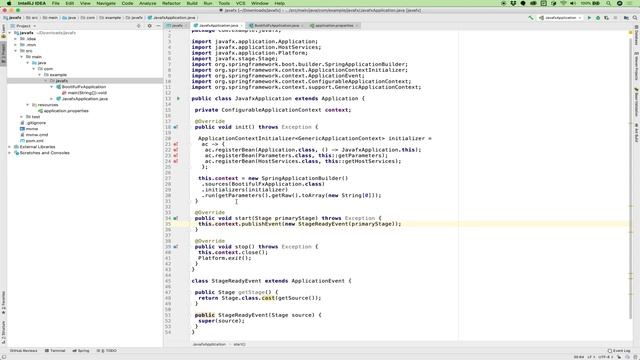Screen dimensions: 640x360
Task: Open the Navigate menu
Action: point(106,3)
